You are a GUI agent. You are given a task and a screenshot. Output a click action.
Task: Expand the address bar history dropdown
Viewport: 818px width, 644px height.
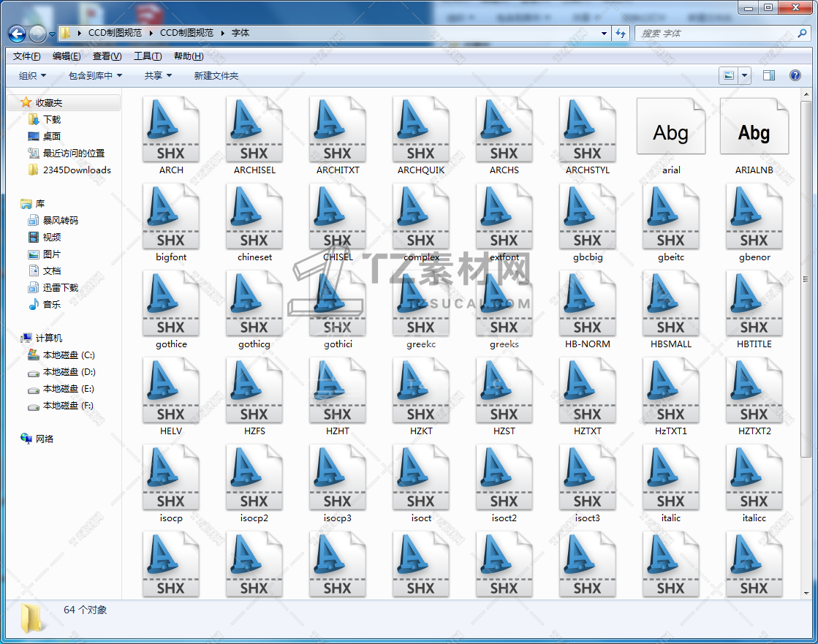(604, 34)
